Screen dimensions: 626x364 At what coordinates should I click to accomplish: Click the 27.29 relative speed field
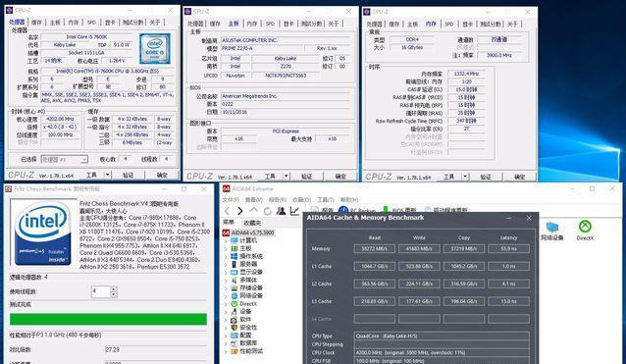coord(156,349)
